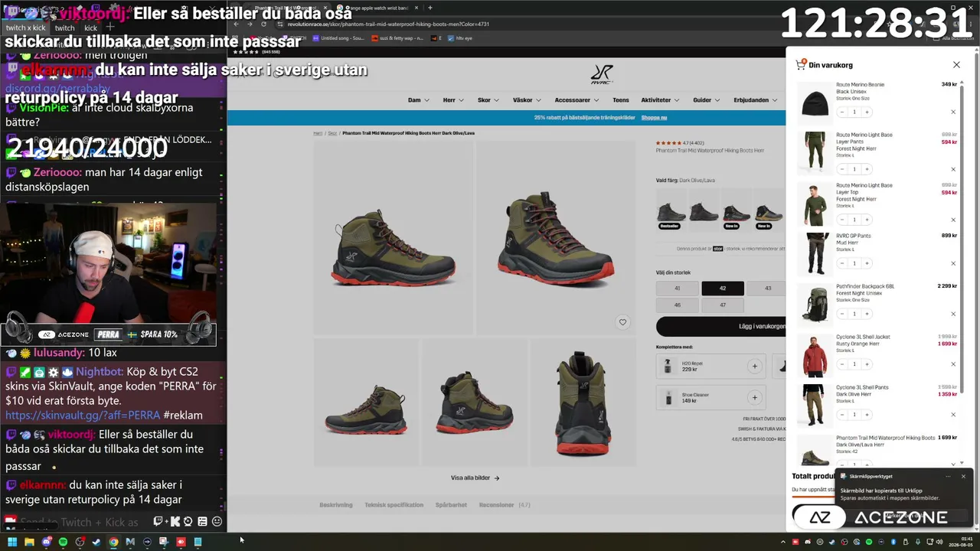Open the Recensioner tab

tap(505, 505)
